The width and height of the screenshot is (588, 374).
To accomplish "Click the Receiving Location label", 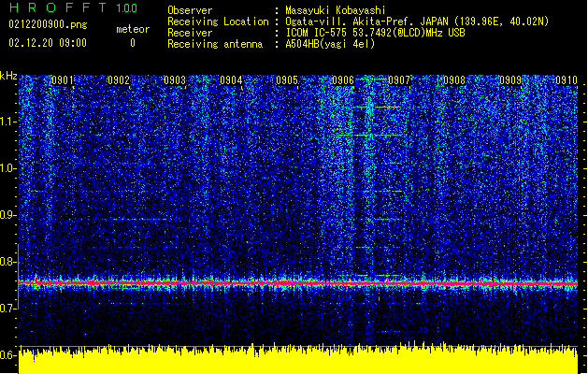I will click(218, 22).
